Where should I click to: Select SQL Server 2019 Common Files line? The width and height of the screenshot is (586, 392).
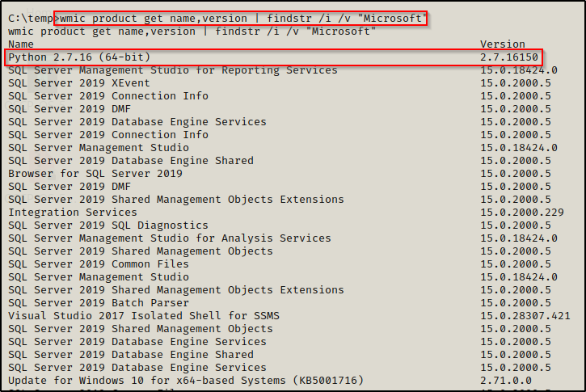(x=99, y=264)
